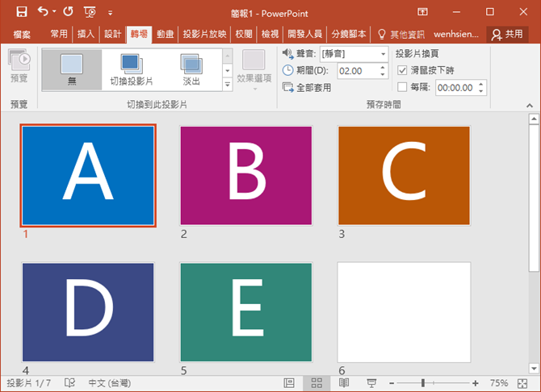
Task: Click the zoom in plus button
Action: [x=476, y=383]
